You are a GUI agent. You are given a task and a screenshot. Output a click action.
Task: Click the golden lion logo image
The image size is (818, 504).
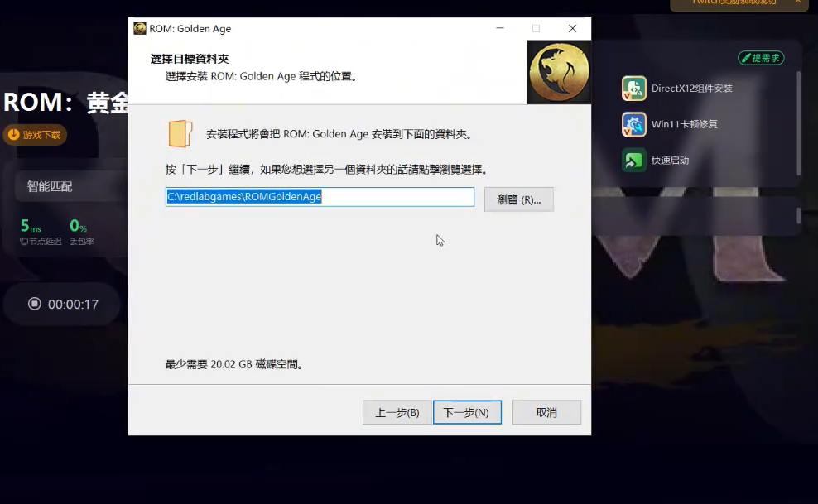(559, 72)
